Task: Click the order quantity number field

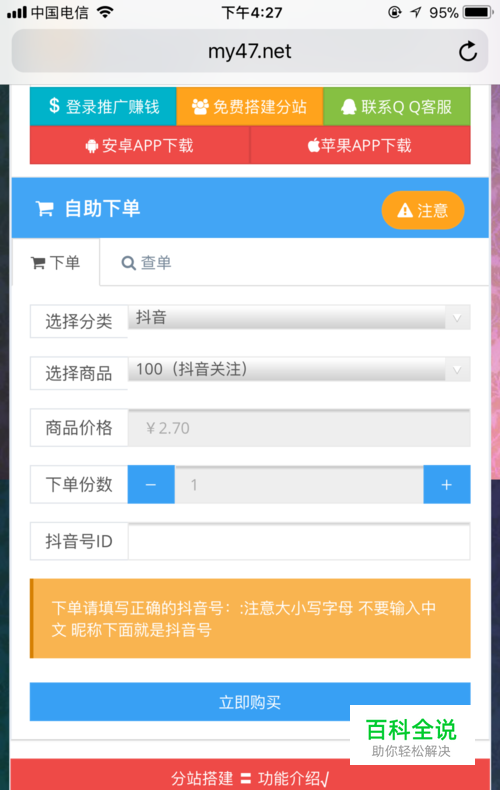Action: (299, 485)
